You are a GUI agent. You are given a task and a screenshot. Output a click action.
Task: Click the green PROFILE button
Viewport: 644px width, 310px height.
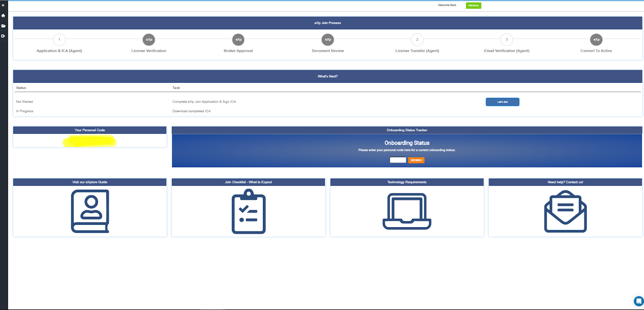coord(474,6)
